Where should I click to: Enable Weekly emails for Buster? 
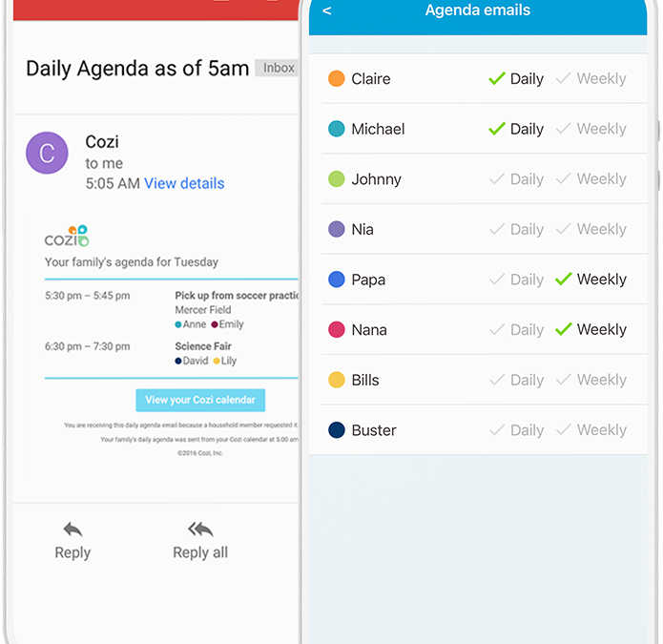click(x=591, y=430)
